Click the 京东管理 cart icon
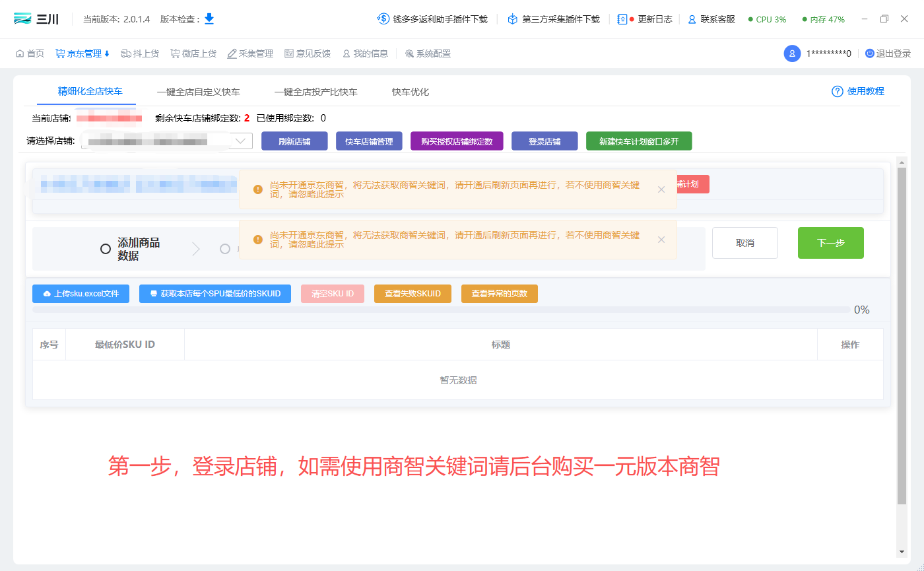Viewport: 924px width, 571px height. tap(60, 53)
